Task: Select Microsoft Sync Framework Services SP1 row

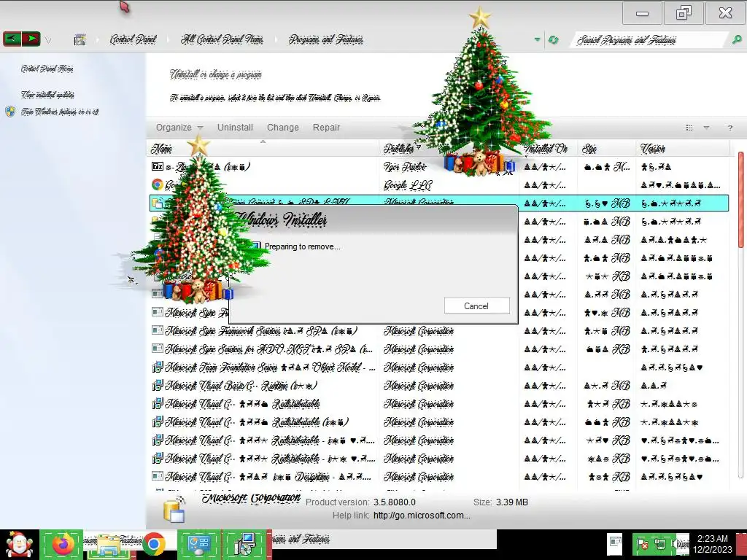Action: click(x=438, y=331)
